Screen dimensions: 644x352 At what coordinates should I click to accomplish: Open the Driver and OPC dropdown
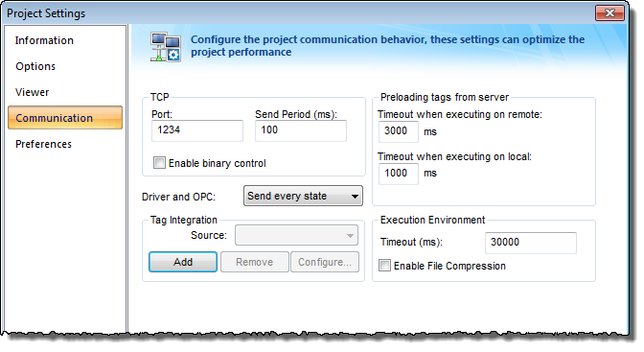coord(303,197)
